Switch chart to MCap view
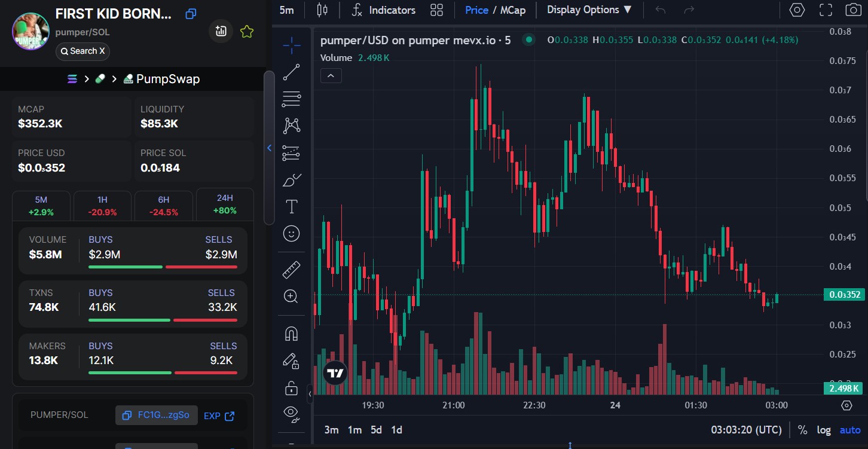 coord(513,10)
